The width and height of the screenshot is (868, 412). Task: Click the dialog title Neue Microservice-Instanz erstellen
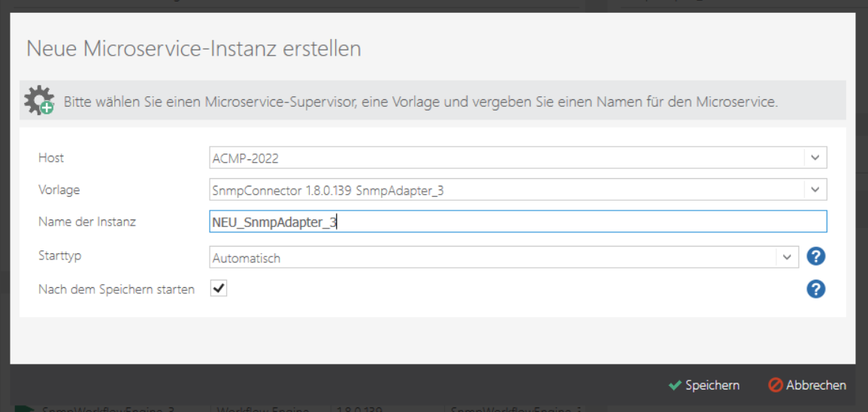pyautogui.click(x=194, y=49)
